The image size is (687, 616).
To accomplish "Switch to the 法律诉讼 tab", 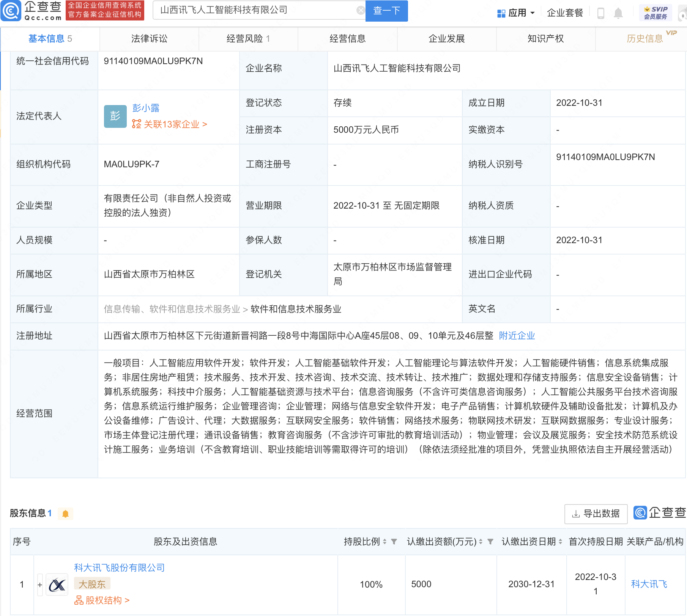I will tap(149, 38).
